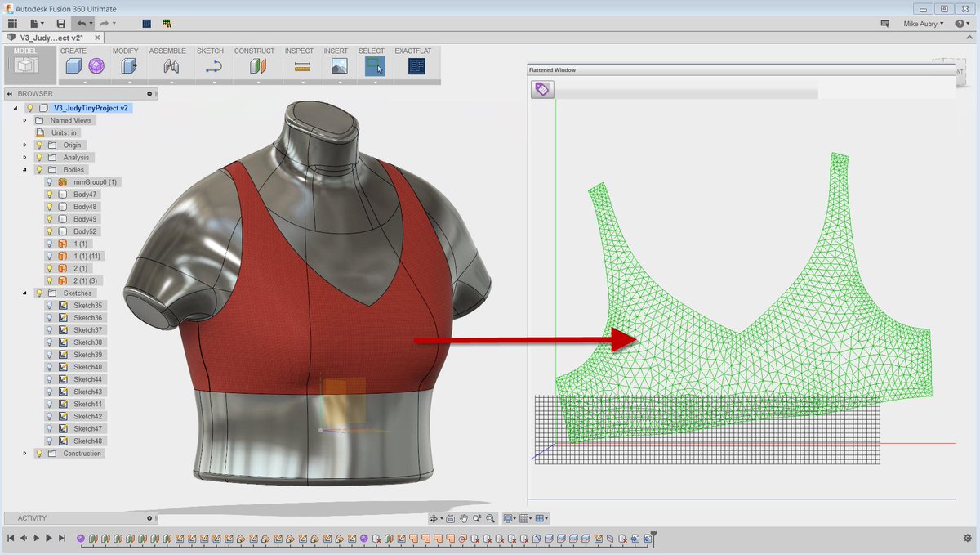This screenshot has width=980, height=555.
Task: Open the comments icon near the user name
Action: click(884, 24)
